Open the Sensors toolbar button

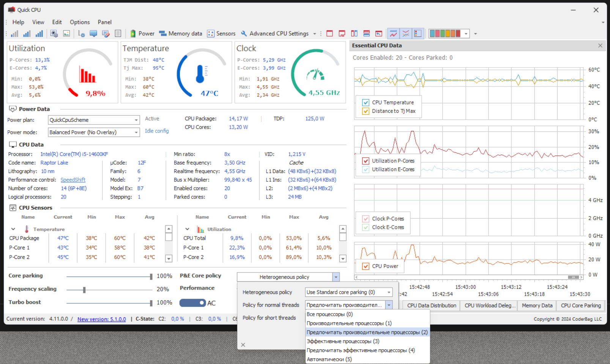click(221, 34)
